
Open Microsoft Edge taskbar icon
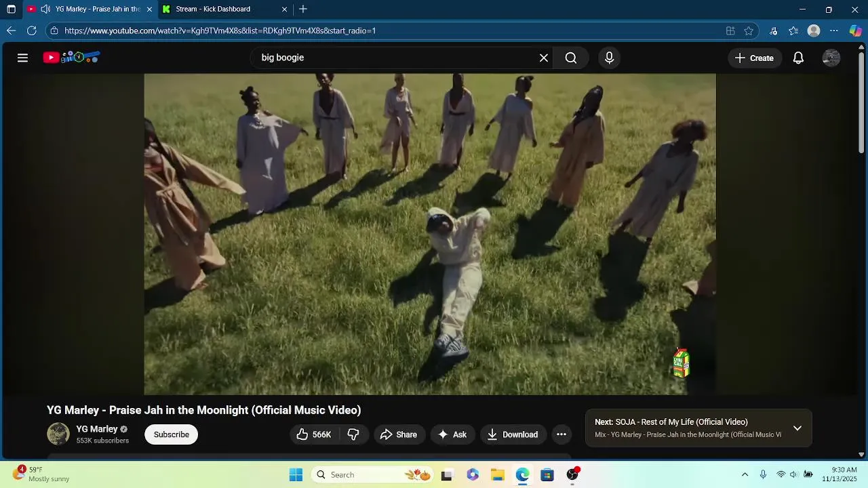(x=522, y=474)
